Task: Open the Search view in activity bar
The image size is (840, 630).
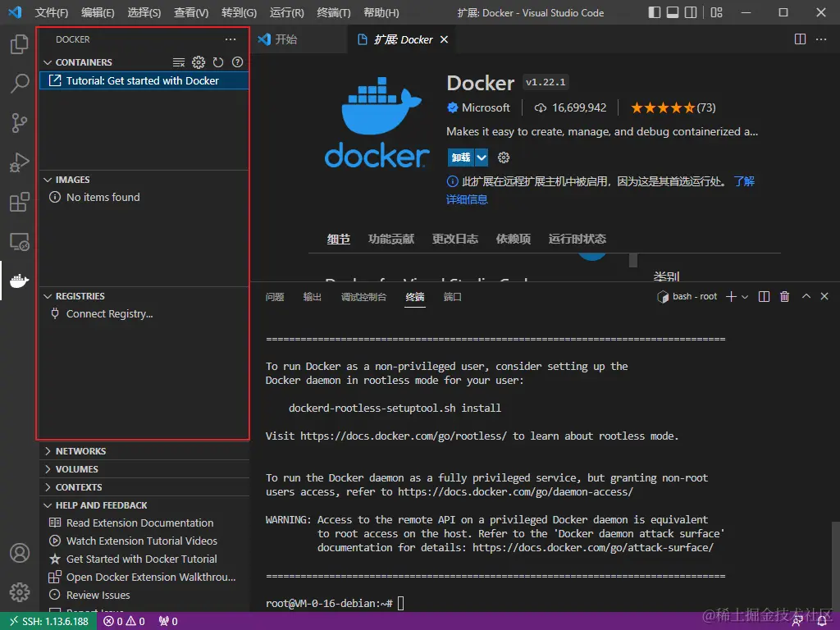Action: pos(20,83)
